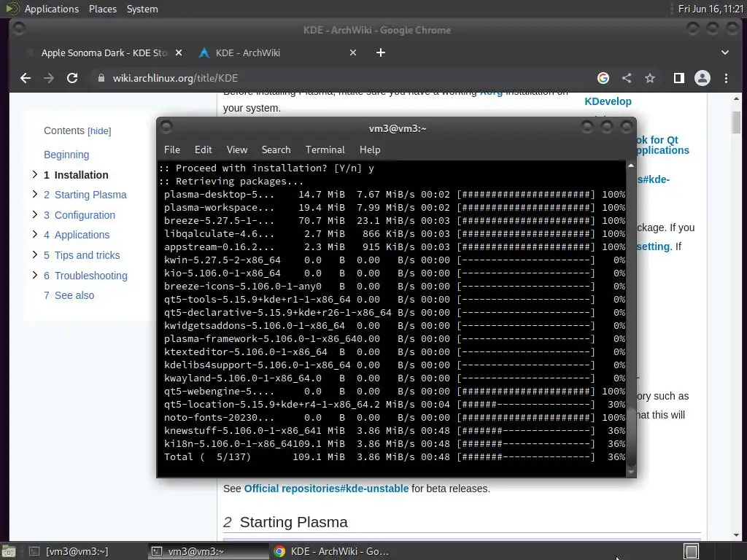Jump to Beginning in contents
The height and width of the screenshot is (560, 747).
66,155
